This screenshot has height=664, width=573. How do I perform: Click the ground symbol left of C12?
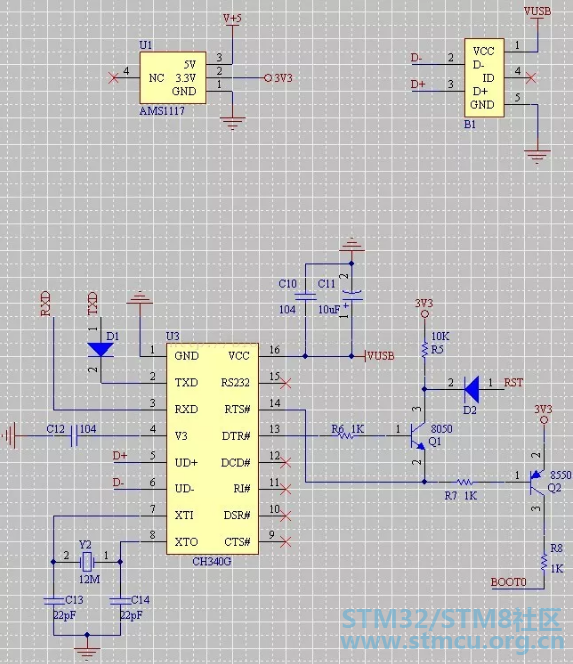(10, 436)
